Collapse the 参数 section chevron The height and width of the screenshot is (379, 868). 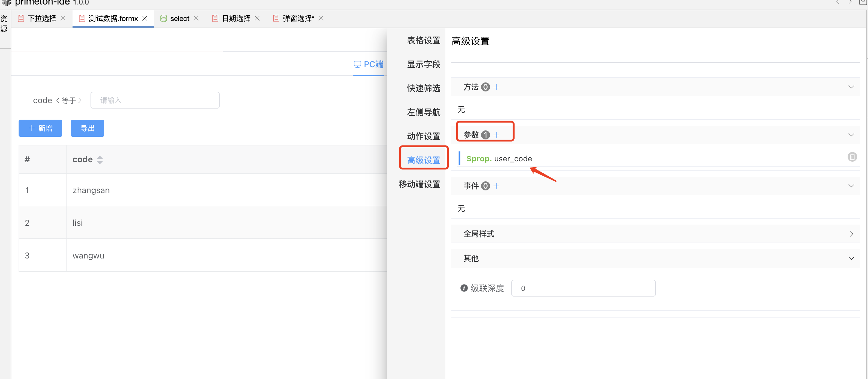pyautogui.click(x=851, y=135)
